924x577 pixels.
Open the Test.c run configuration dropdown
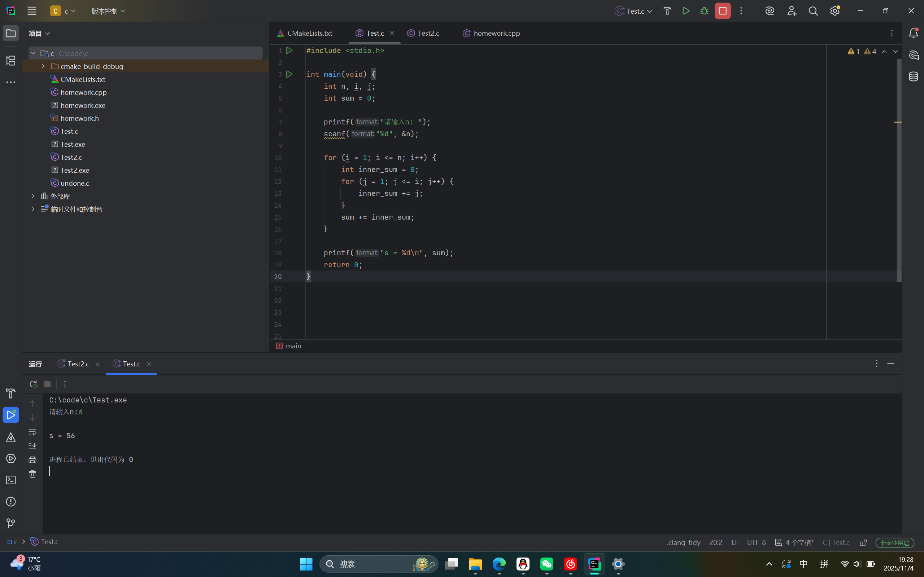tap(634, 11)
